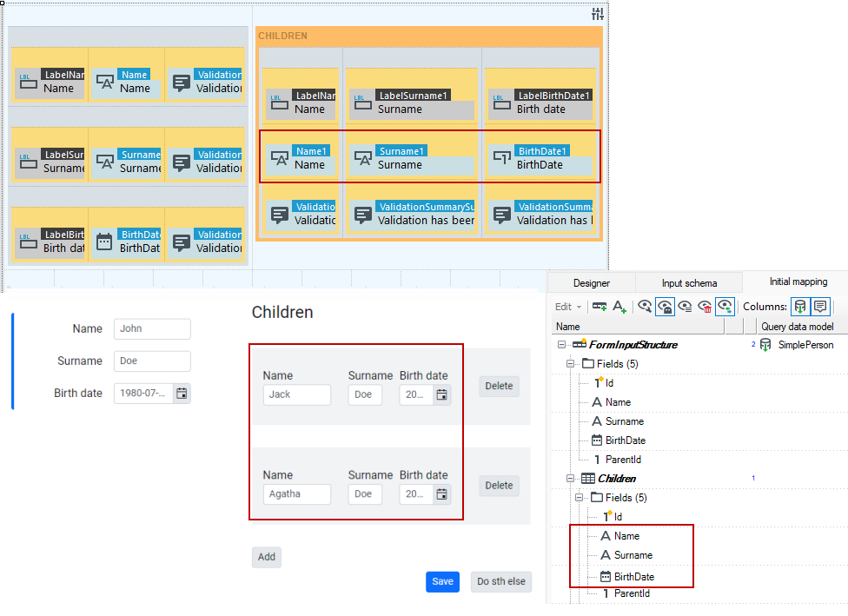
Task: Select the Name1 text control in the designer
Action: (301, 158)
